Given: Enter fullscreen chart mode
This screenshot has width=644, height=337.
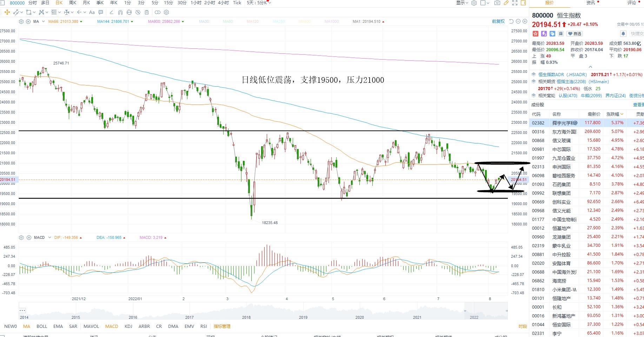Looking at the screenshot, I should [515, 3].
